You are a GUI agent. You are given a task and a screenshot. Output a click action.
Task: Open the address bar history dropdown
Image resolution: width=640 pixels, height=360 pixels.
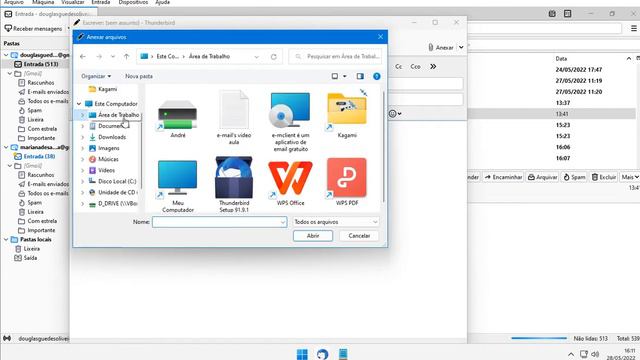pos(256,57)
